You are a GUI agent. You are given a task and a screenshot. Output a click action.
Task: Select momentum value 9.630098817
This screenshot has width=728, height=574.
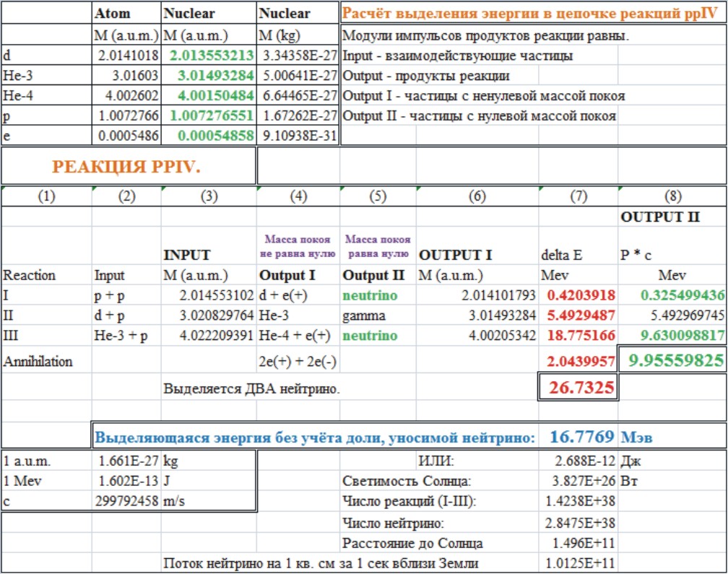pos(673,336)
